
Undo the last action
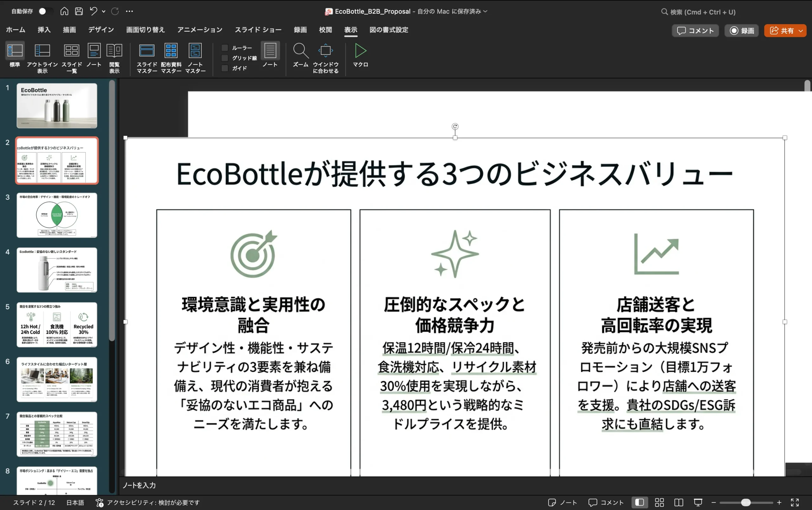[93, 11]
